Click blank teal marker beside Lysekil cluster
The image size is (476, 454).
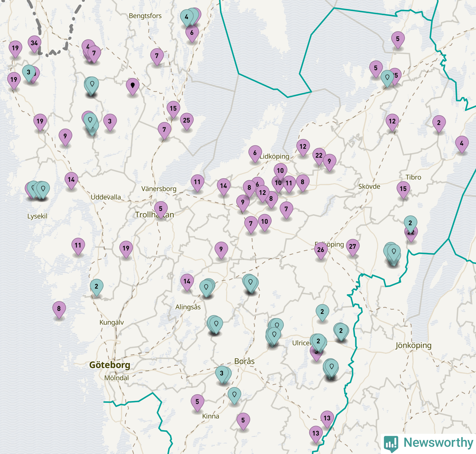43,190
